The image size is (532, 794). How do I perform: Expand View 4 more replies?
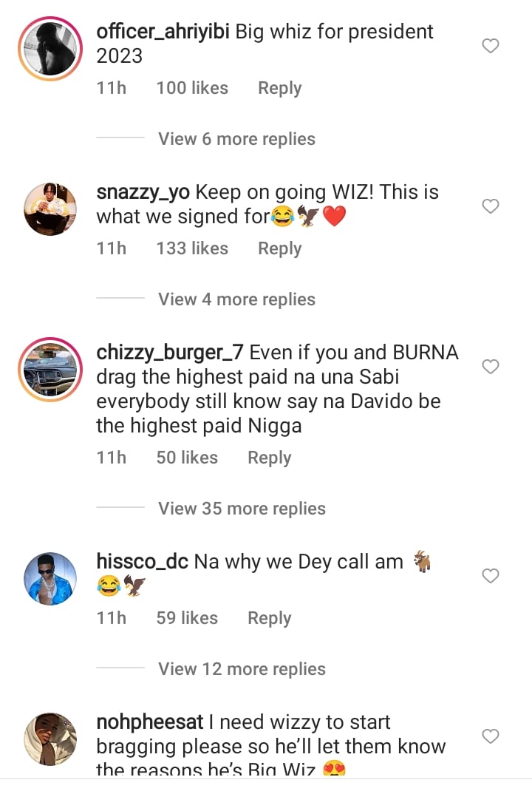point(236,299)
